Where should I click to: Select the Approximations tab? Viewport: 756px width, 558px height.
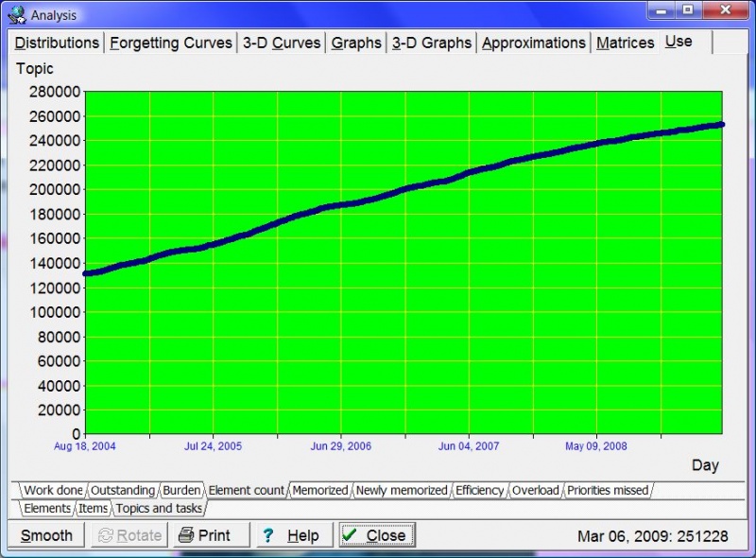point(535,43)
